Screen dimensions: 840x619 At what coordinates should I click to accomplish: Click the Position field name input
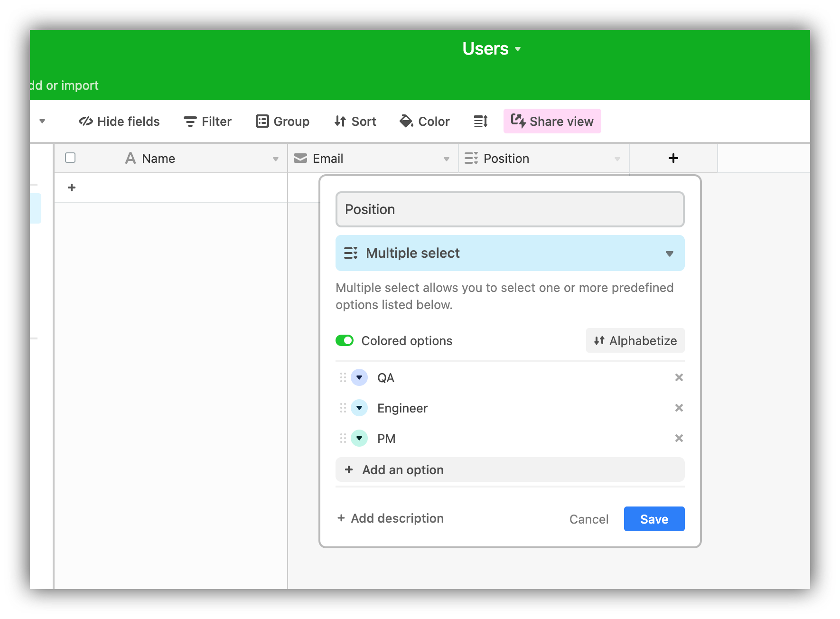click(509, 209)
